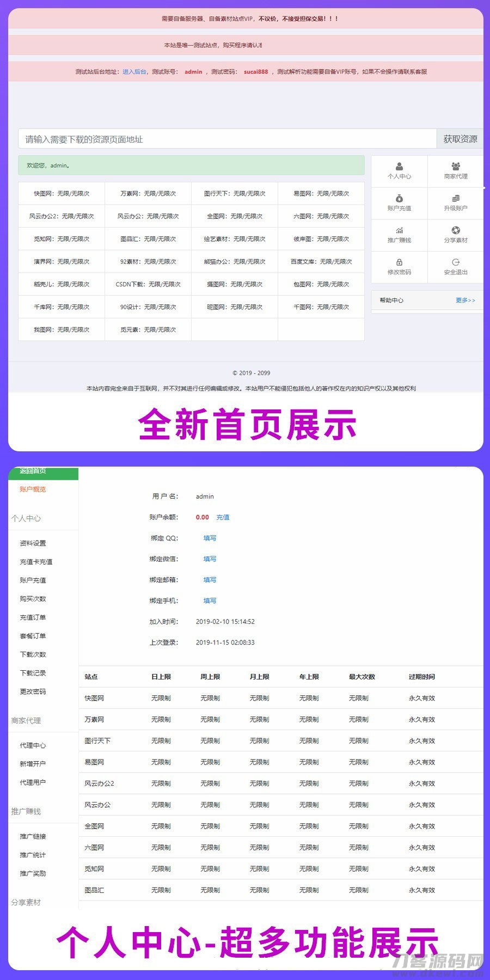This screenshot has height=980, width=490.
Task: Open the 推广赚钱 chart icon tile
Action: coord(399,235)
